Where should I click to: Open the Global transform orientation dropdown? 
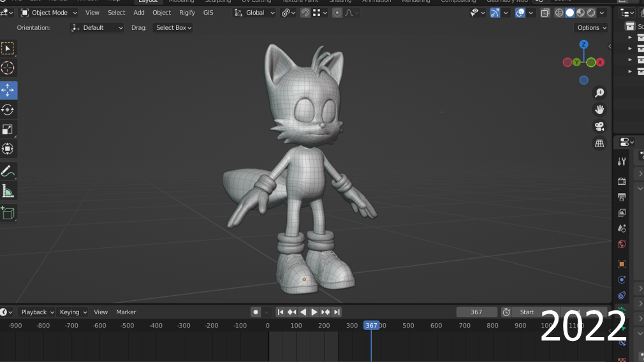click(x=255, y=13)
